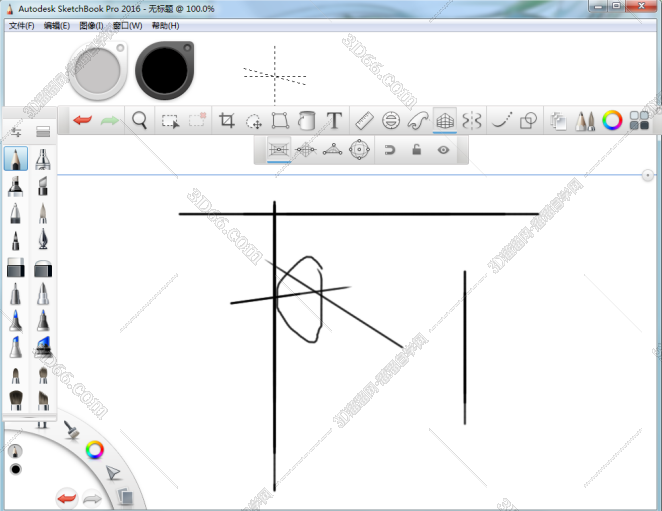Toggle perspective guide visibility eye
The width and height of the screenshot is (662, 511).
tap(443, 149)
